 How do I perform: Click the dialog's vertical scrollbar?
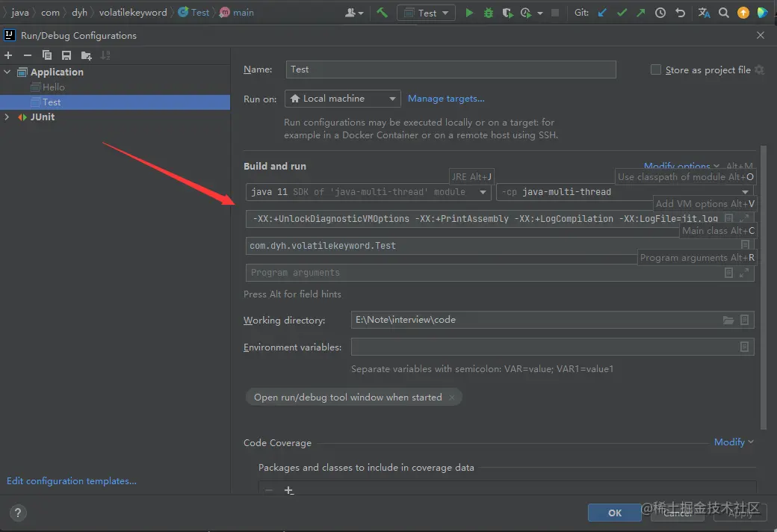[763, 288]
